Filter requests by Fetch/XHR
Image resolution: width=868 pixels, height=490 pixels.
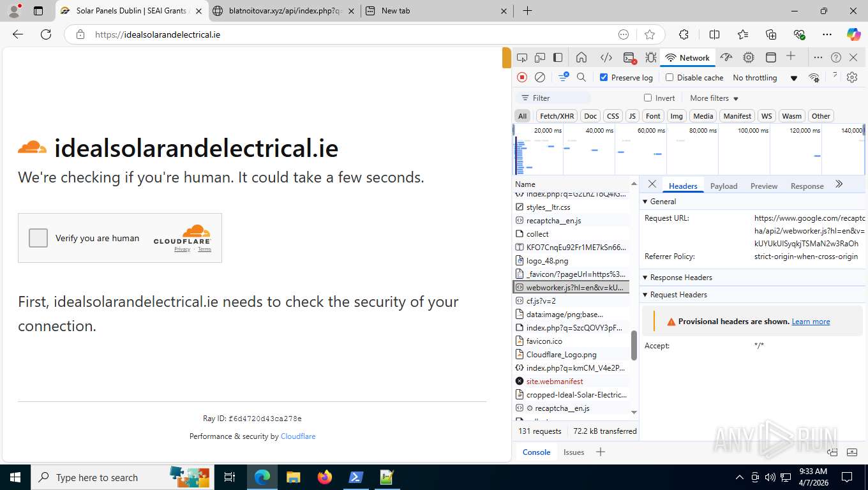click(557, 116)
